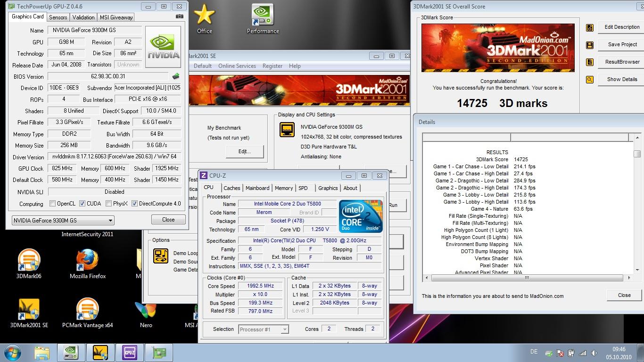
Task: Open the MSI Giveaway tab
Action: pos(116,17)
